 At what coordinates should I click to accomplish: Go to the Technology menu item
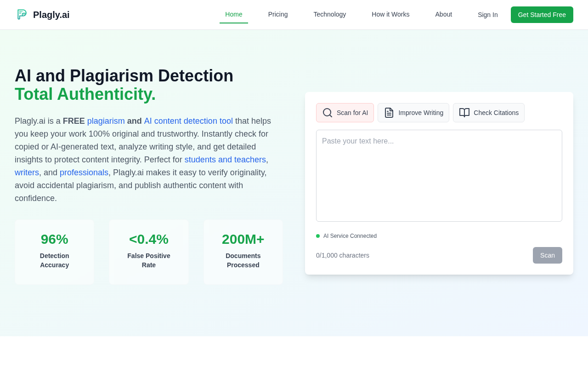click(x=329, y=14)
